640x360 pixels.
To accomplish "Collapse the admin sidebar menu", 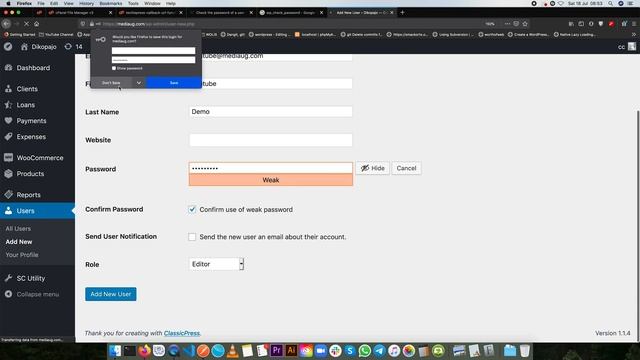I will click(38, 294).
